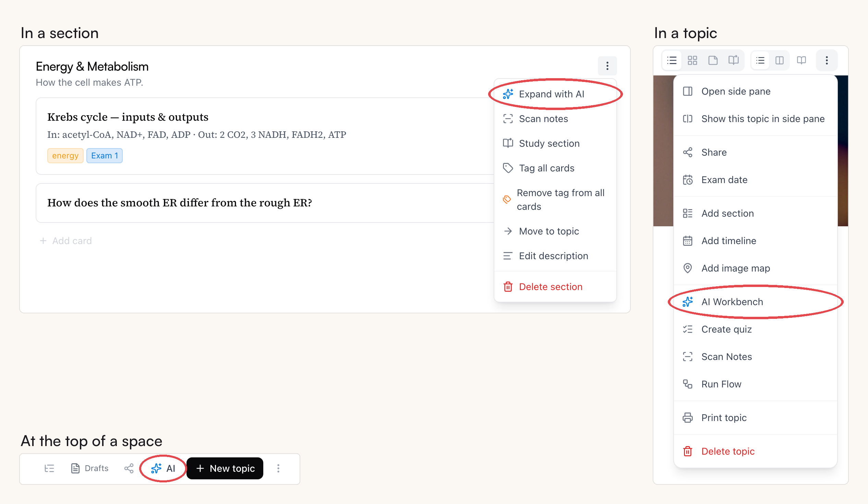
Task: Open the Krebs cycle inputs & outputs card
Action: tap(265, 136)
